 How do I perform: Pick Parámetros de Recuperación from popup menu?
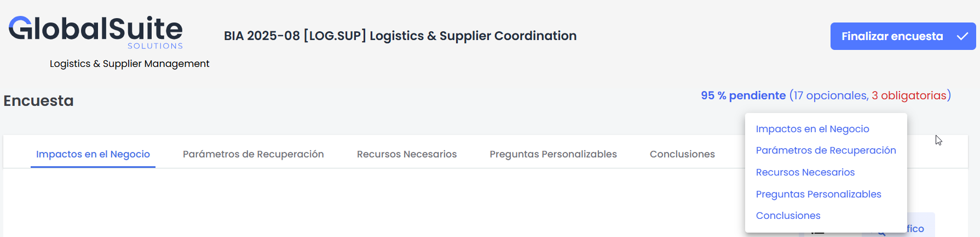pyautogui.click(x=826, y=150)
